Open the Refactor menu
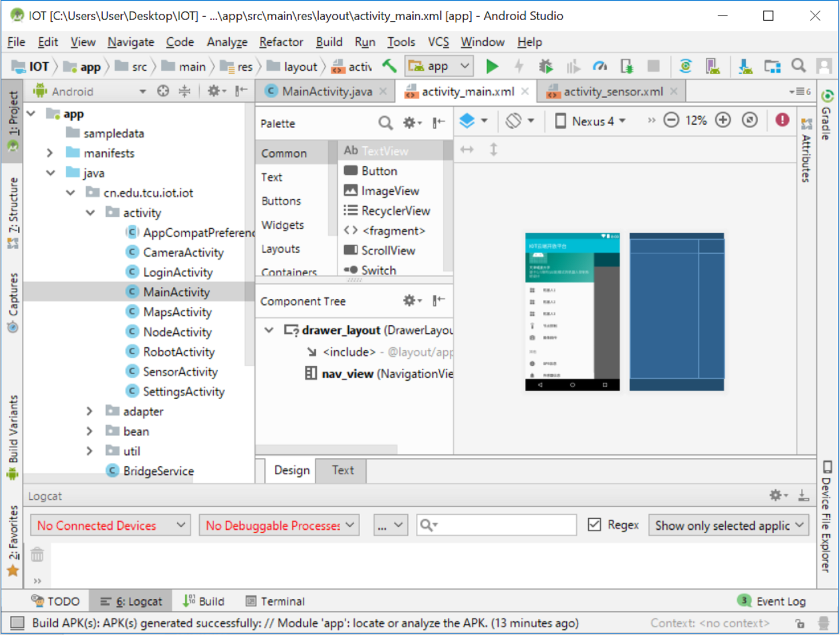Viewport: 840px width, 635px height. (x=281, y=42)
